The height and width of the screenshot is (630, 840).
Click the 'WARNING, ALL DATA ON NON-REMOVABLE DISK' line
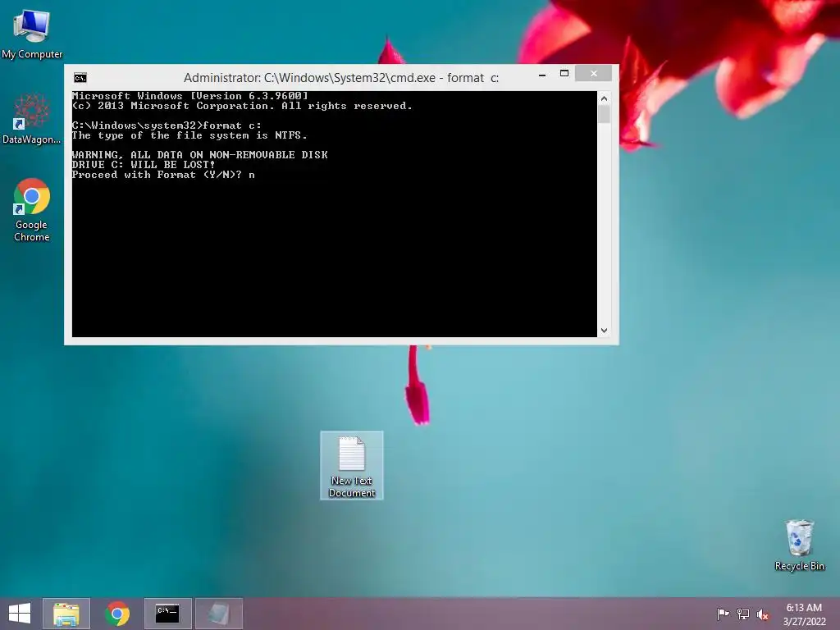[x=200, y=155]
